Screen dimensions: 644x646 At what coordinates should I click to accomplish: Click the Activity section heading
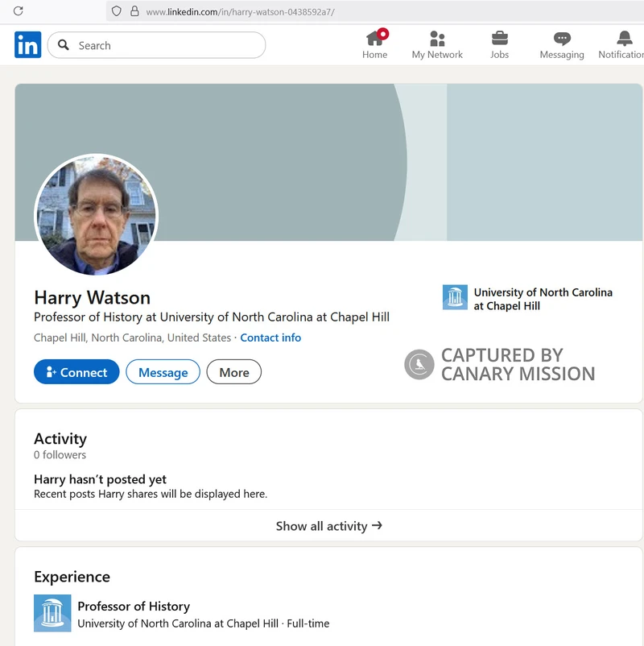tap(60, 439)
